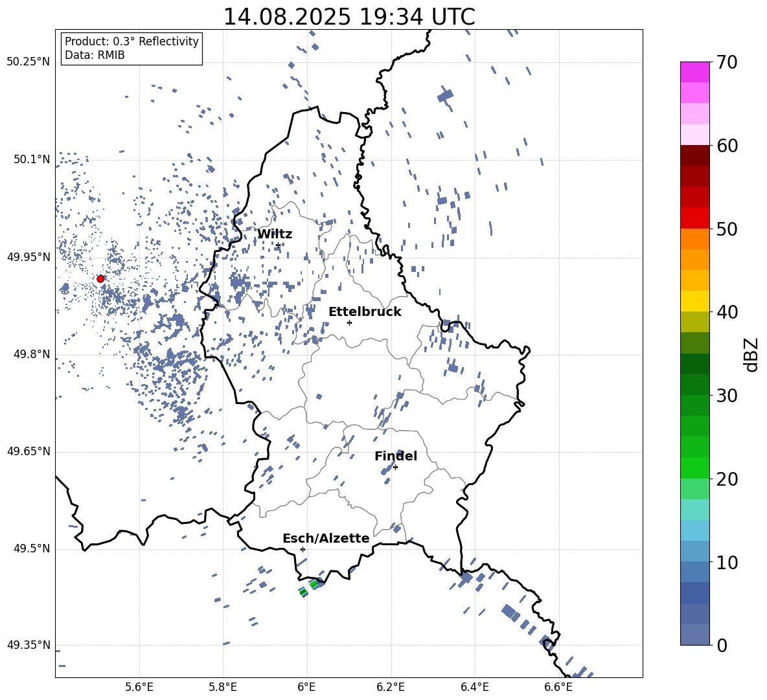Click the 40 tick on colorbar
The width and height of the screenshot is (767, 700).
tap(726, 312)
